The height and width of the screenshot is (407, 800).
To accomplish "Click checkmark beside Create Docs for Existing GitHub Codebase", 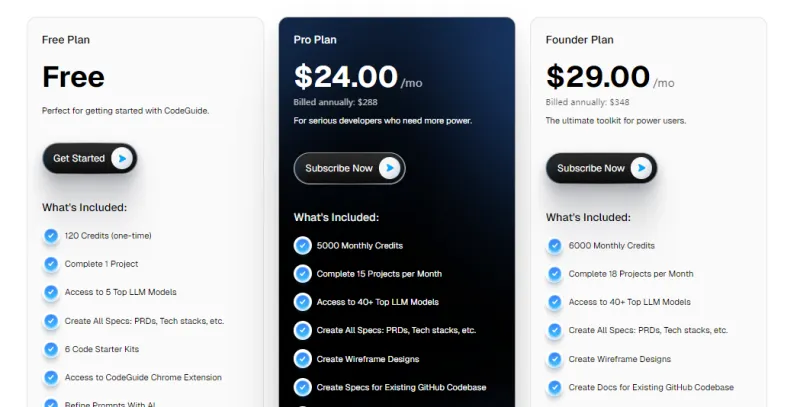I will 555,387.
